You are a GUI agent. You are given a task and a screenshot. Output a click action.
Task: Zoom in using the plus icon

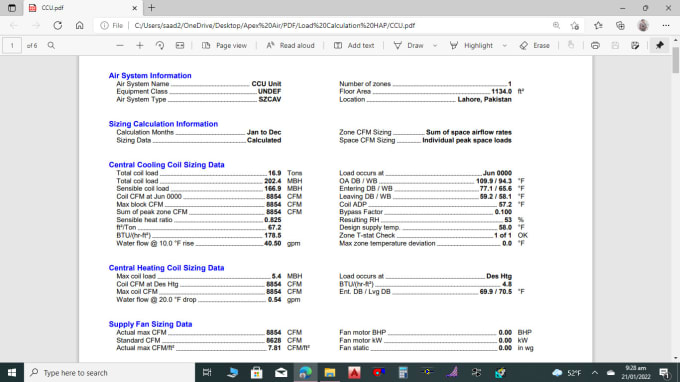140,46
